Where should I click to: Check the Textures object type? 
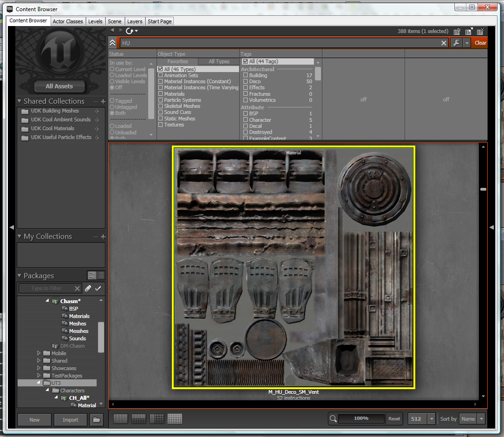pos(160,125)
